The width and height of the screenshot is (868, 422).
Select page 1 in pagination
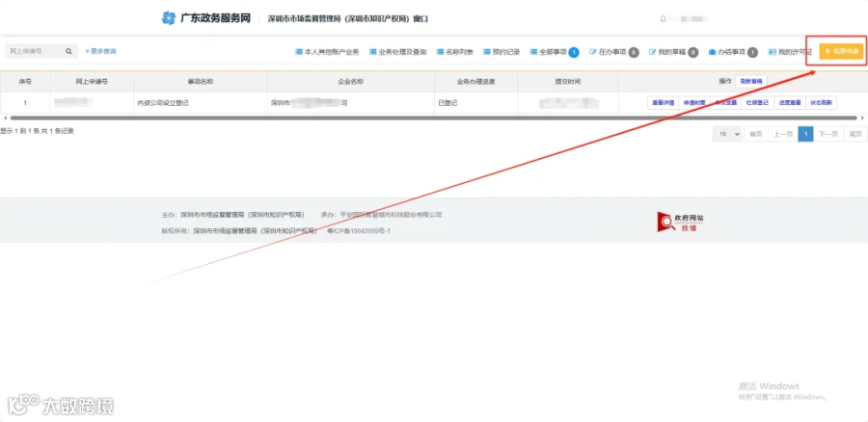point(805,134)
